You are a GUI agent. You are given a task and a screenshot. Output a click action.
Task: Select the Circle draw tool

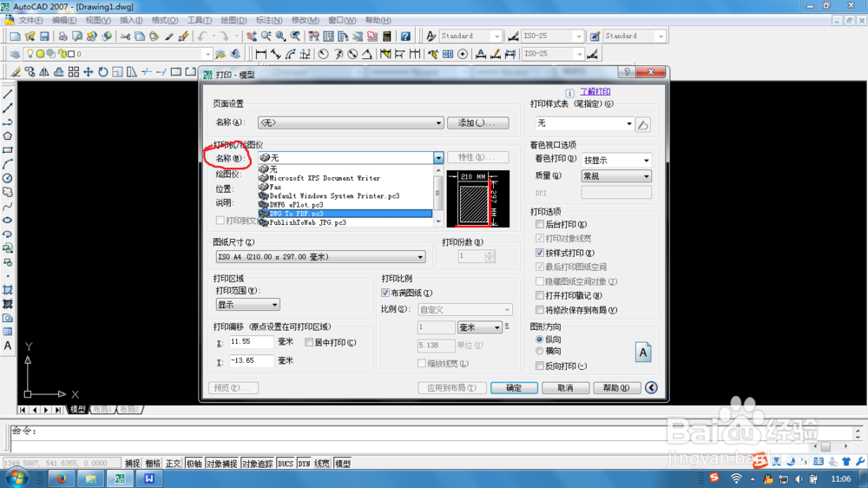pos(8,178)
